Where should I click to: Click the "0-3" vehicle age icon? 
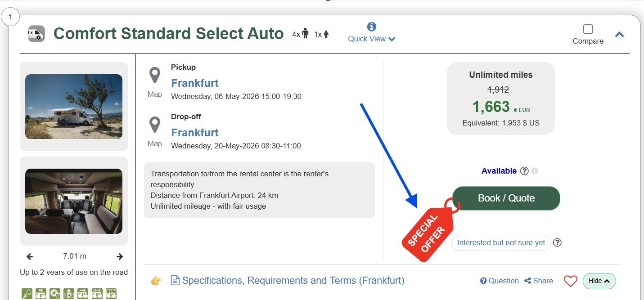coord(96,293)
